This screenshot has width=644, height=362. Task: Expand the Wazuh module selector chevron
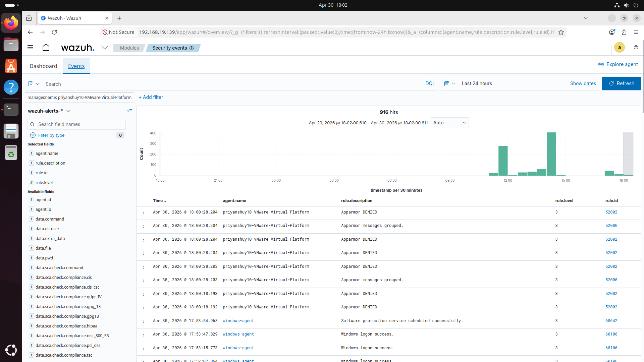105,48
